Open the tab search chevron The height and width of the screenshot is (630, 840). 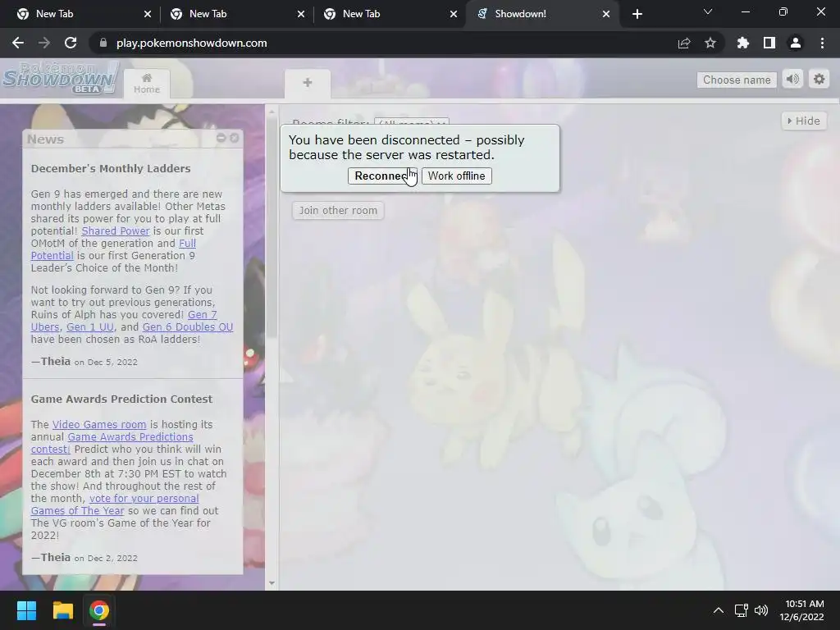click(708, 11)
